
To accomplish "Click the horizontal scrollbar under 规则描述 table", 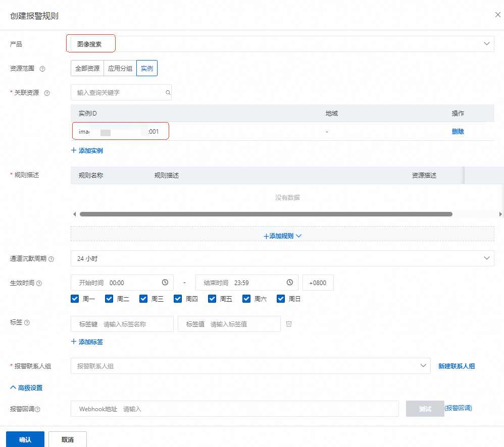I will 266,214.
